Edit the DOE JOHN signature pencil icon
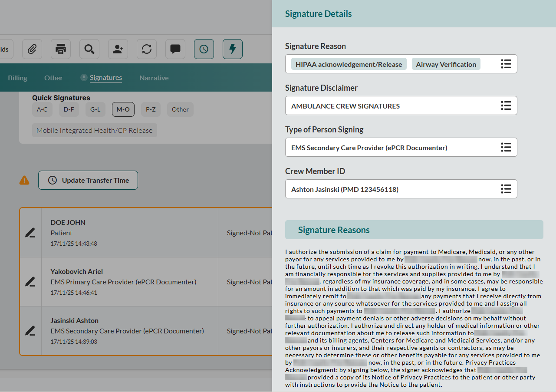The width and height of the screenshot is (556, 392). click(30, 233)
